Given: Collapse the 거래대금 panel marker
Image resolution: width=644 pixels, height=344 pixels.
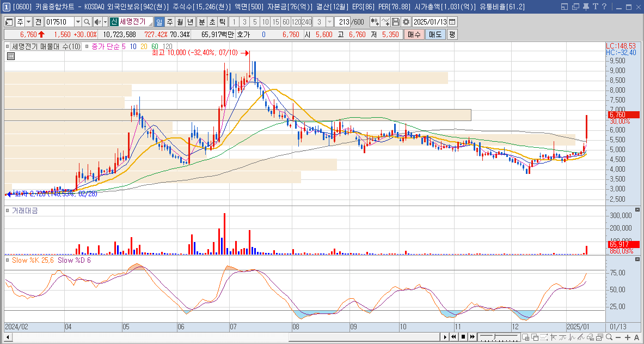Looking at the screenshot, I should click(8, 210).
